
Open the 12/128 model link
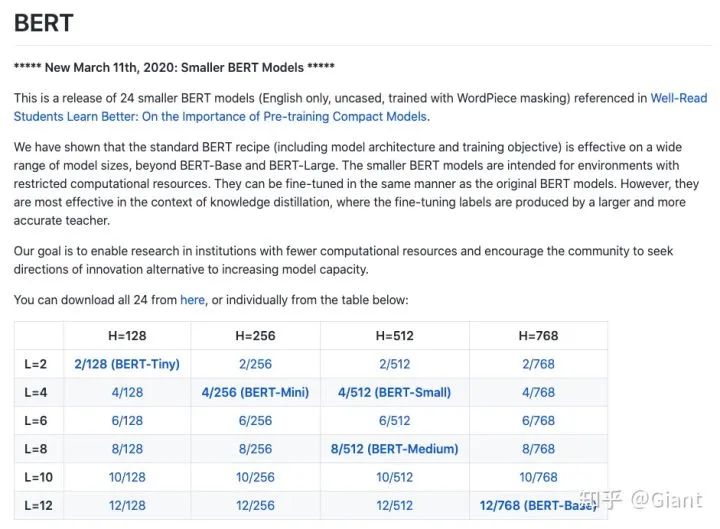click(x=127, y=505)
